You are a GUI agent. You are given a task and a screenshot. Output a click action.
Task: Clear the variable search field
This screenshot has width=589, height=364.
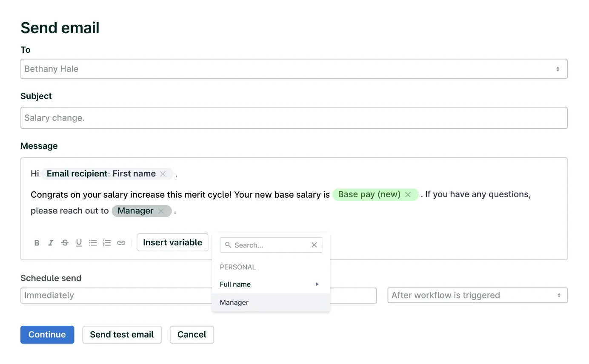coord(314,245)
